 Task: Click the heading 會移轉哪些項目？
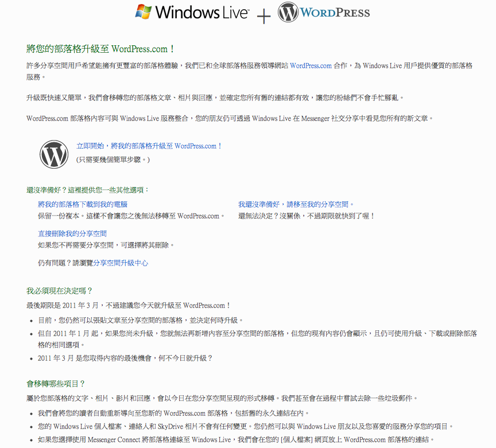56,384
